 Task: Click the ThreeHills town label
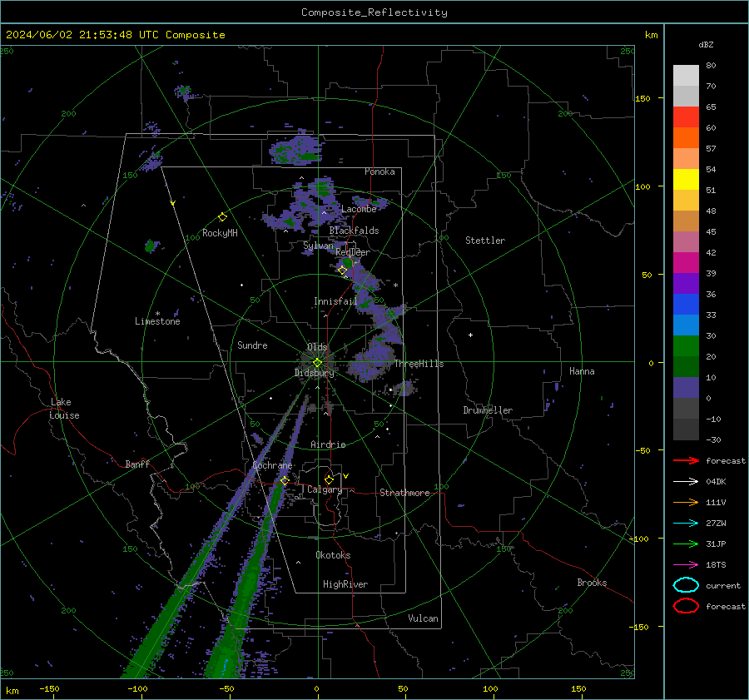coord(419,364)
